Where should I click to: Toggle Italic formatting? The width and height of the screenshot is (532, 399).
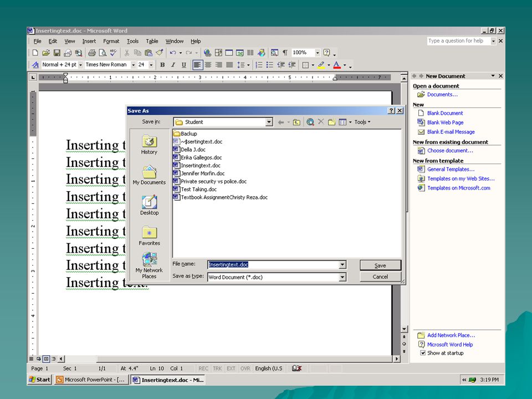click(x=173, y=65)
